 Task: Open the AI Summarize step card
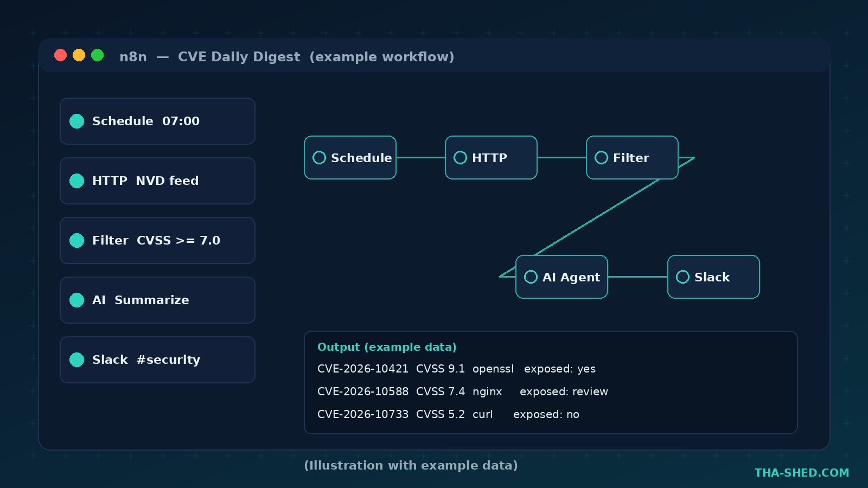coord(157,300)
